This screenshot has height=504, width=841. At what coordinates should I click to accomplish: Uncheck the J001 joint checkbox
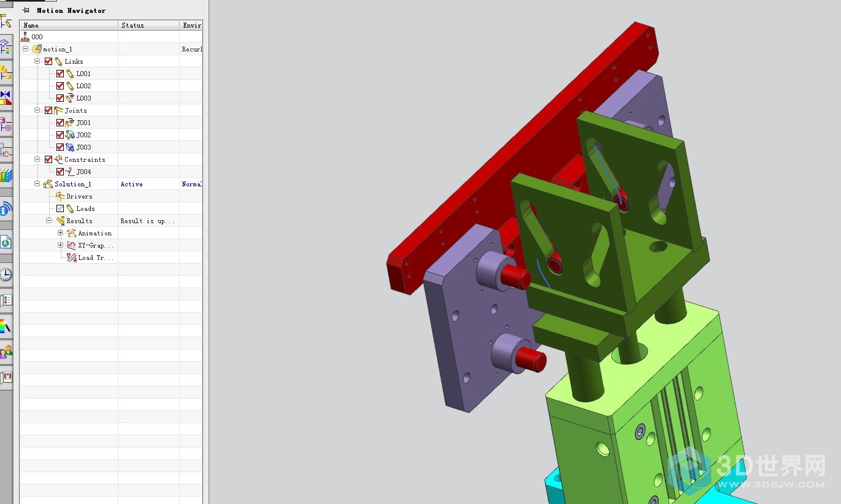click(60, 123)
